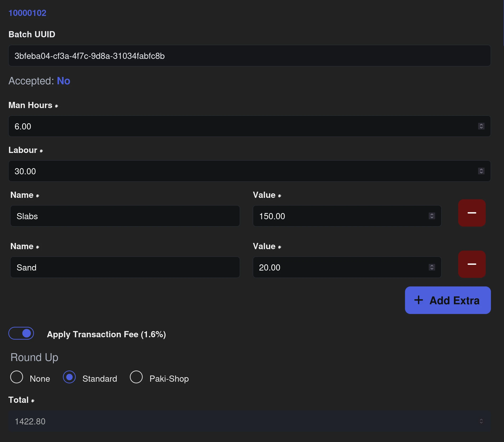Click the 150.00 value field
The height and width of the screenshot is (442, 504).
[340, 216]
